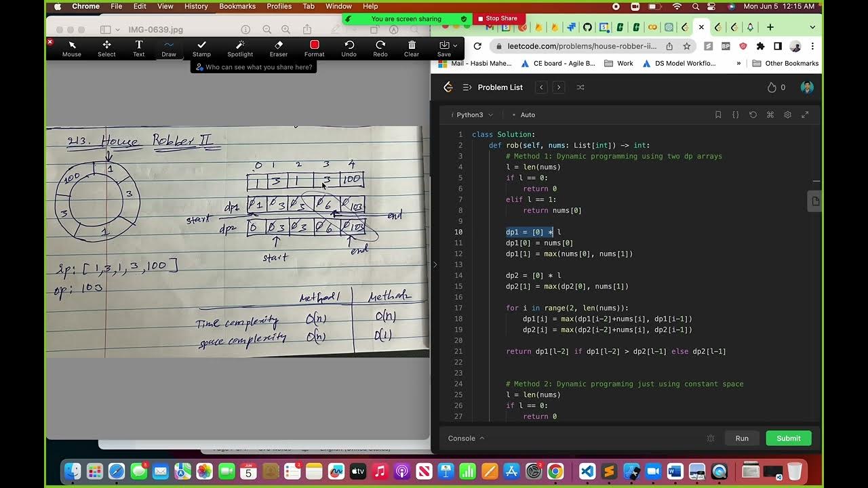
Task: Open the red Format color swatch
Action: [x=314, y=45]
